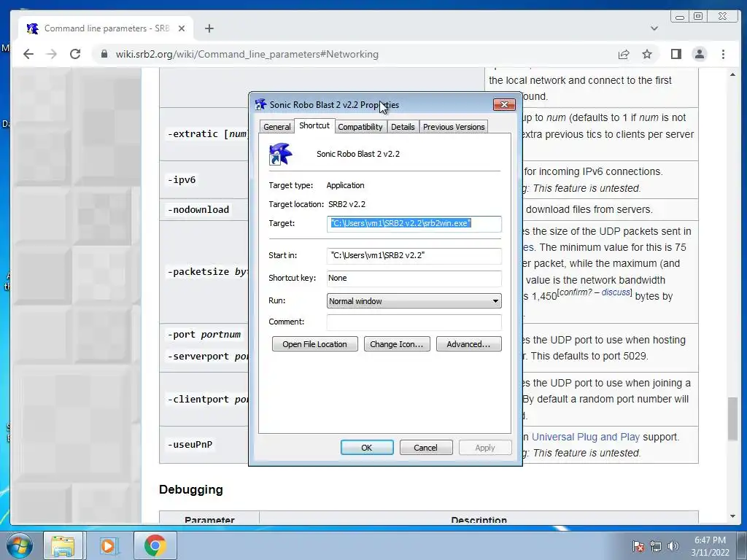Click -ipv6 parameter text
Viewport: 747px width, 560px height.
point(182,180)
